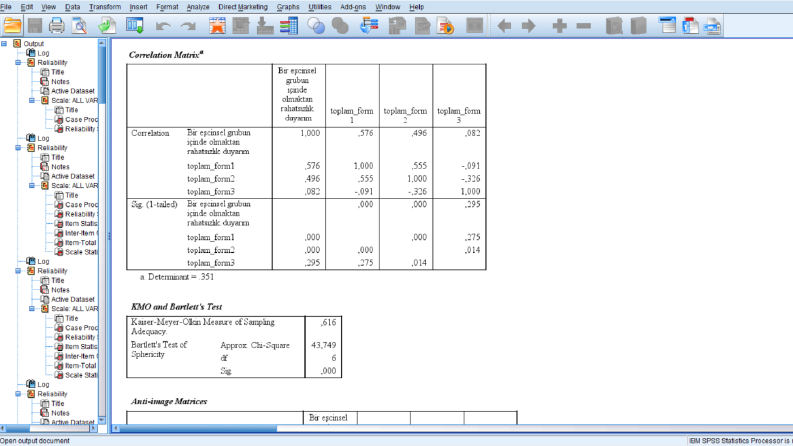Click the Go to Variable toolbar icon
This screenshot has width=793, height=446.
coord(265,26)
